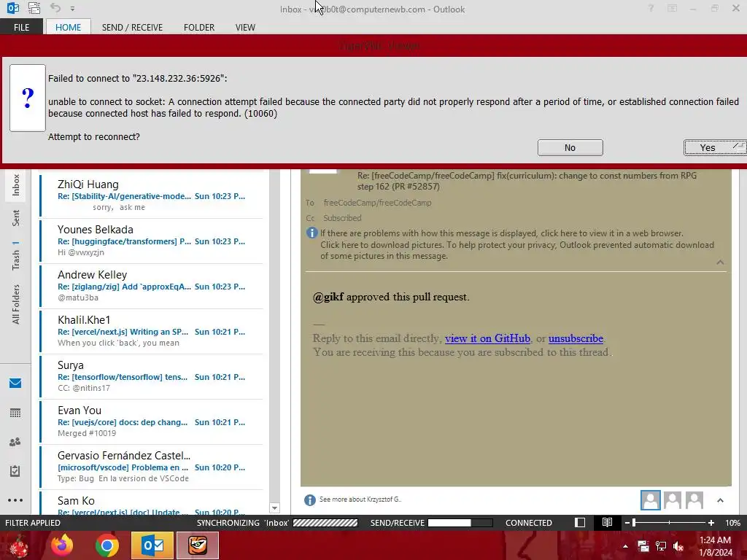The height and width of the screenshot is (560, 747).
Task: Launch Google Chrome from the taskbar
Action: [x=107, y=545]
